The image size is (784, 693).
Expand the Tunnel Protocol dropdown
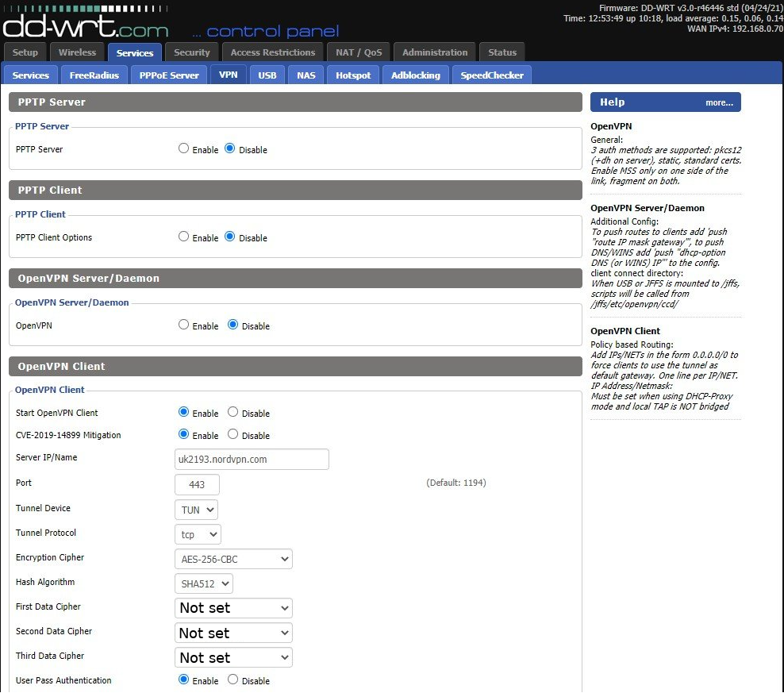(198, 534)
